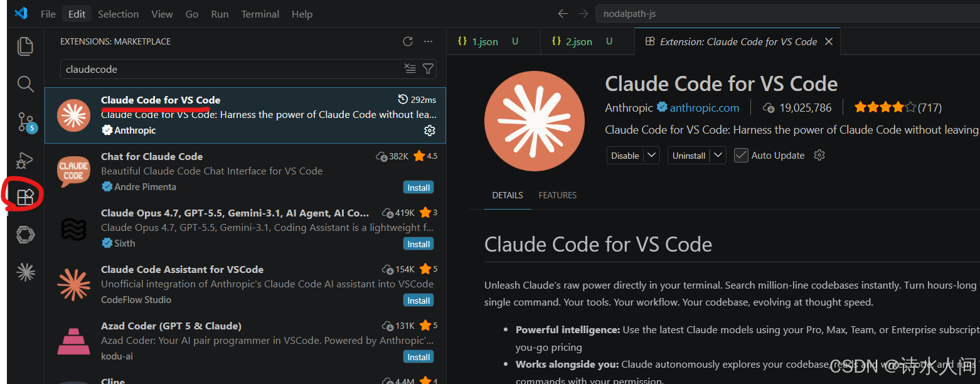Viewport: 980px width, 384px height.
Task: Click the Sixth extension wave icon
Action: [73, 228]
